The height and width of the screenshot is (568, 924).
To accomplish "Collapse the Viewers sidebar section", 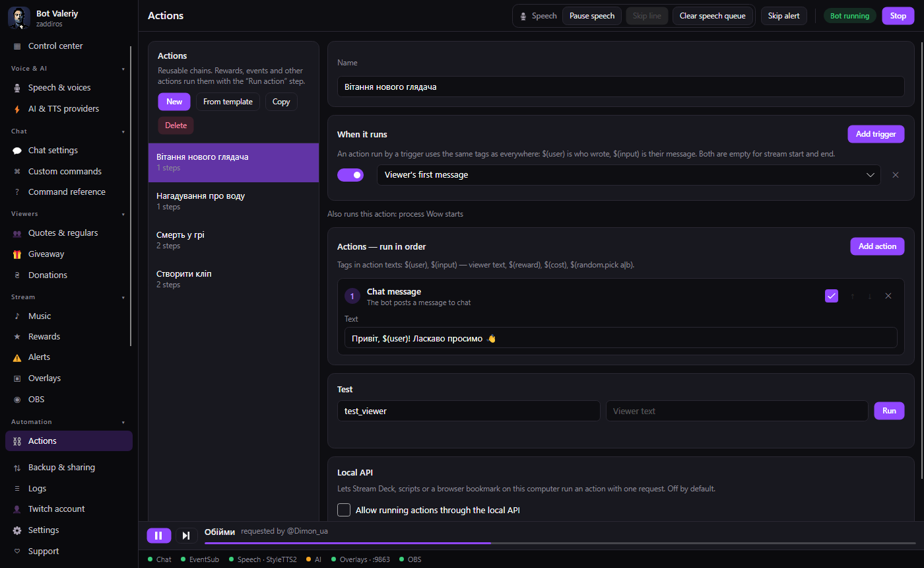I will click(123, 214).
